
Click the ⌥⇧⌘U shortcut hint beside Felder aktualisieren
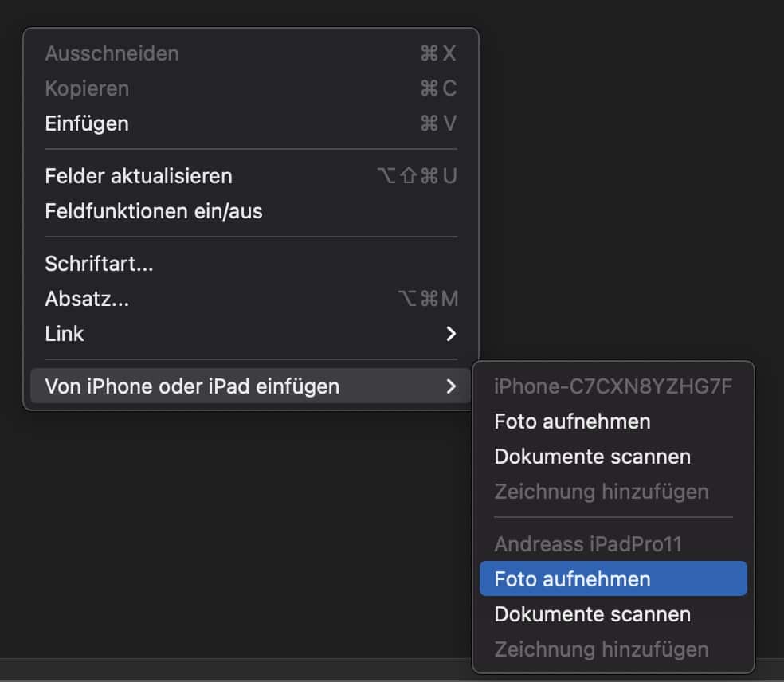[417, 176]
